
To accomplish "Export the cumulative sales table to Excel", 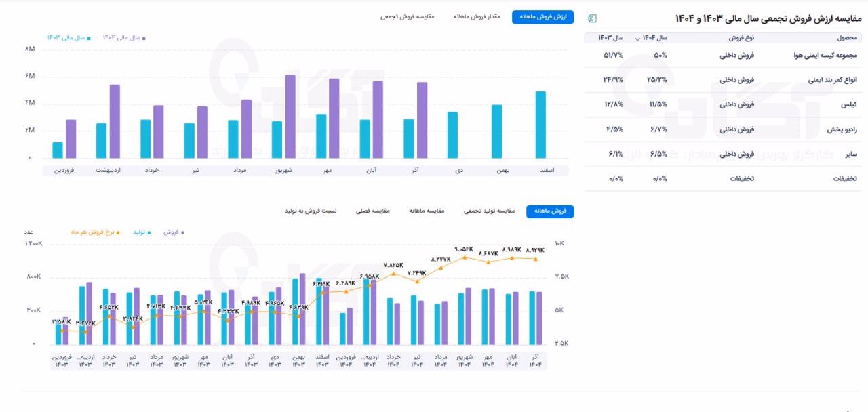I will pyautogui.click(x=592, y=18).
